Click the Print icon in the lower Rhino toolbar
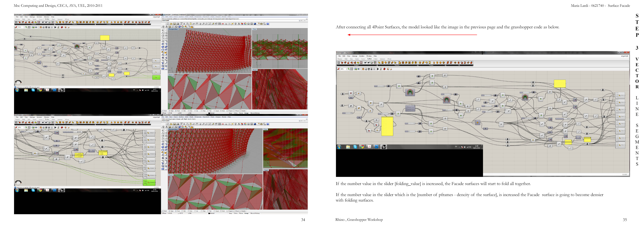 pos(178,124)
